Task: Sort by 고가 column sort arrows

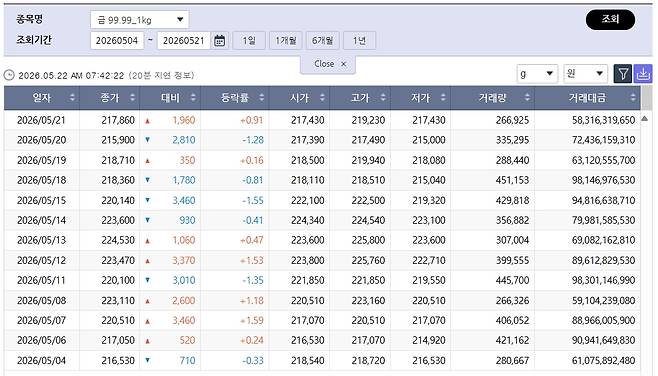Action: [383, 98]
